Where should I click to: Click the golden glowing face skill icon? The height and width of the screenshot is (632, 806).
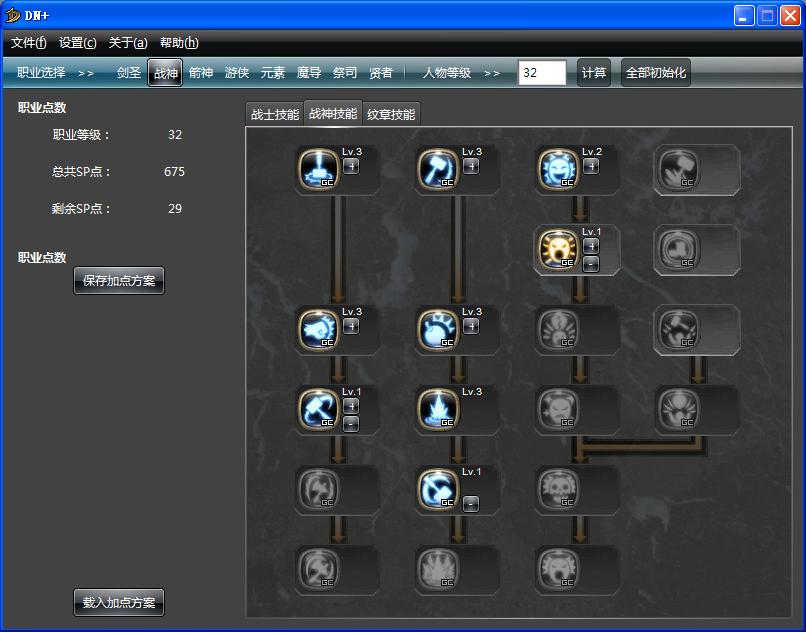click(557, 249)
